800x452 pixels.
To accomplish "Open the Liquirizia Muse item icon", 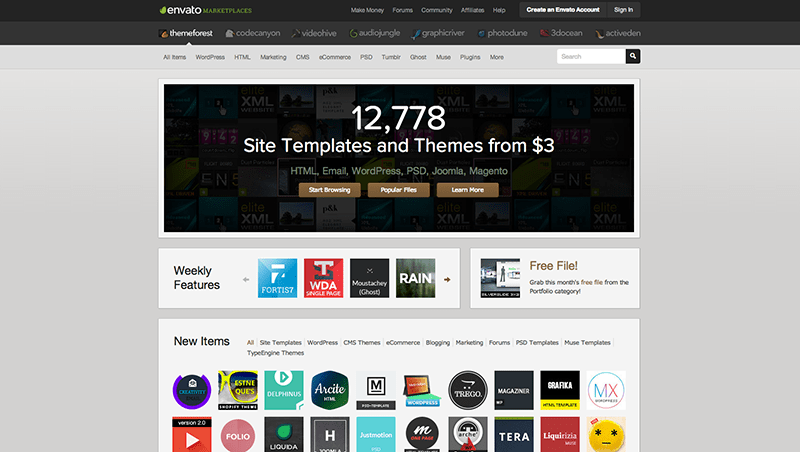I will pyautogui.click(x=560, y=435).
